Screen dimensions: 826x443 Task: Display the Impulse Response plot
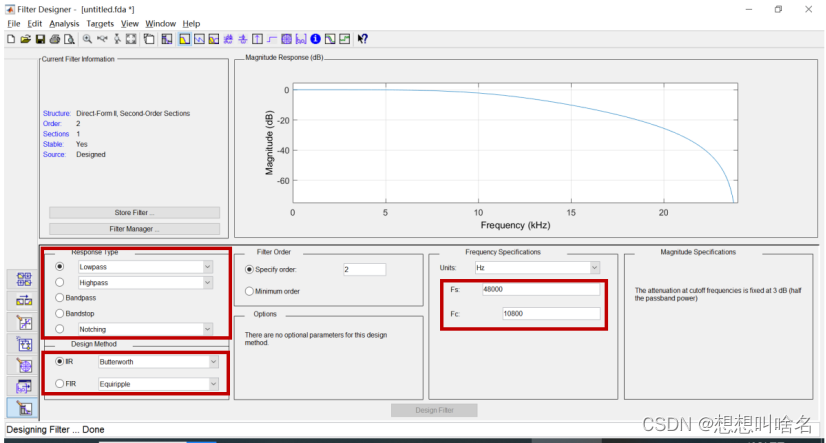click(257, 39)
